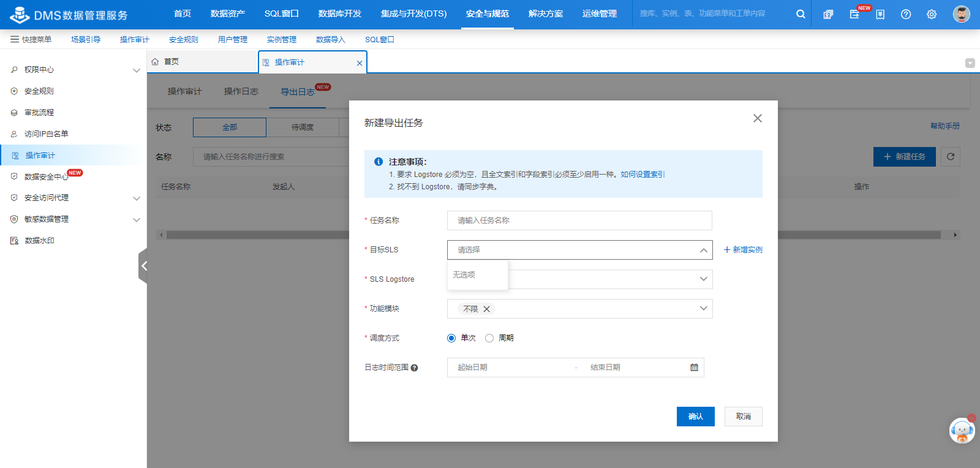980x468 pixels.
Task: Click 数据导入 shortcut
Action: click(331, 40)
